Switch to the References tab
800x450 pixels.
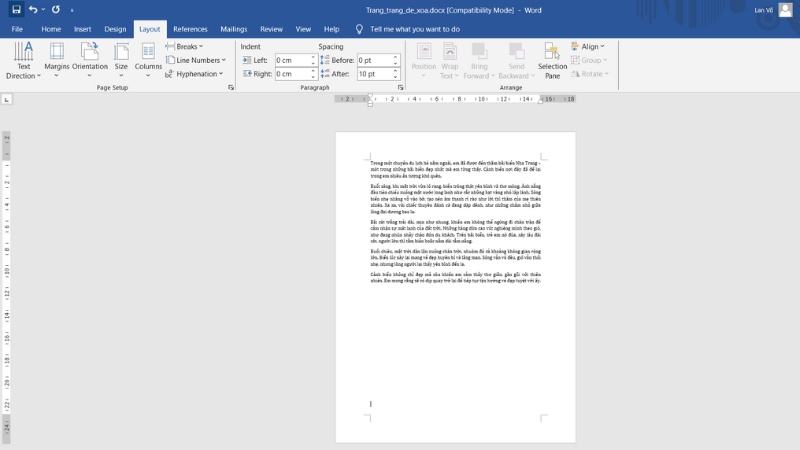pos(190,29)
